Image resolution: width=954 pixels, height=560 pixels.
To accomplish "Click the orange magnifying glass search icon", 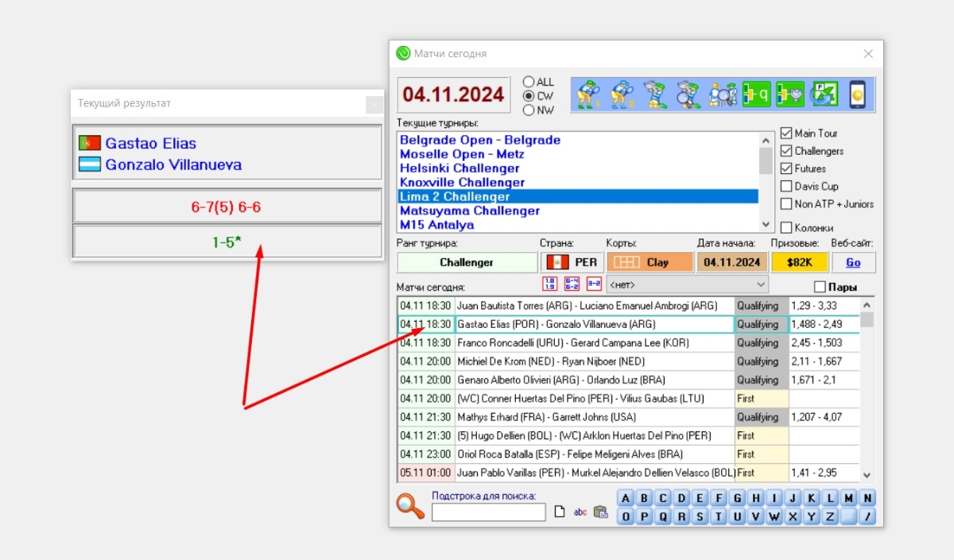I will click(410, 507).
